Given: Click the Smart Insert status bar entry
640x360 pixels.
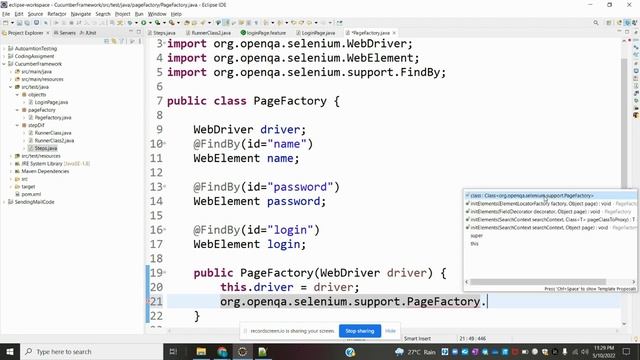Looking at the screenshot, I should click(x=418, y=338).
